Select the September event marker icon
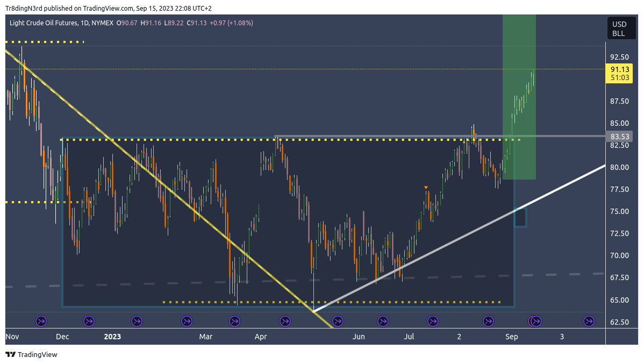The height and width of the screenshot is (364, 644). [x=535, y=322]
